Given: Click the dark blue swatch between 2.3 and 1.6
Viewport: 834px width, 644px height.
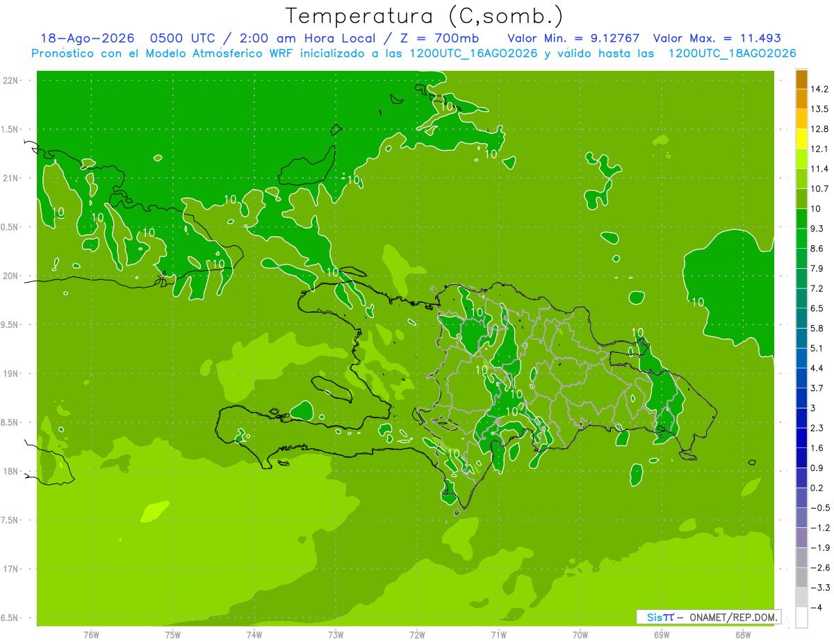Looking at the screenshot, I should (x=801, y=438).
